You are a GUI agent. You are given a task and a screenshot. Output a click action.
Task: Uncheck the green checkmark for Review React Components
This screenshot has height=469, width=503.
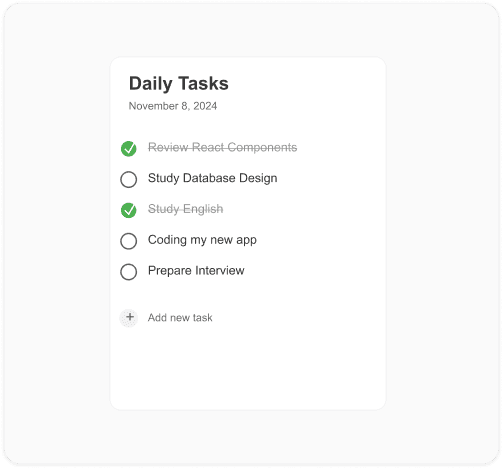click(129, 148)
